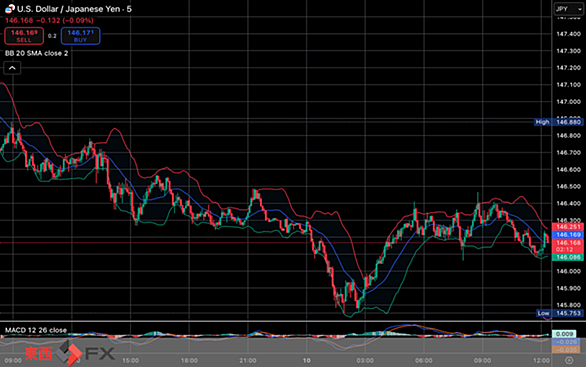Click the red 146.251 upper band price tag
This screenshot has width=586, height=367.
coord(568,227)
